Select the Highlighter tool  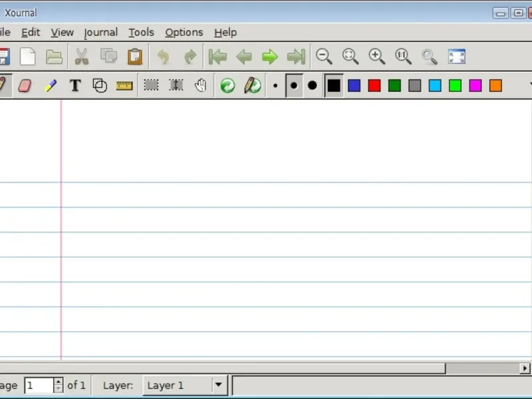[51, 86]
